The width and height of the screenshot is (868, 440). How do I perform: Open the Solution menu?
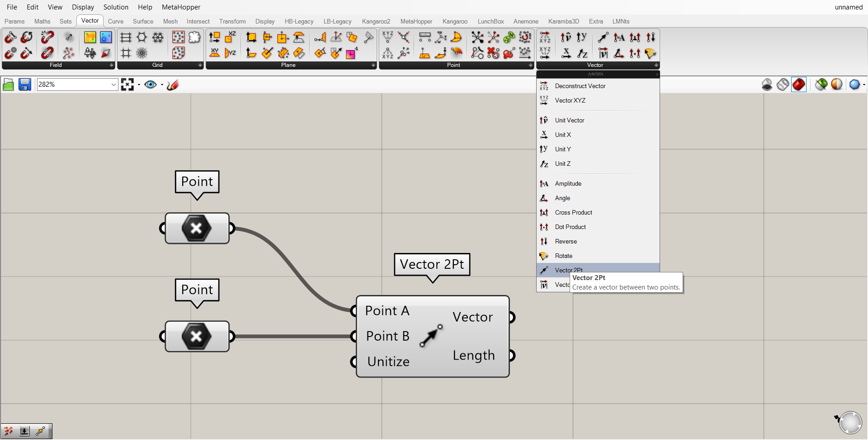116,7
